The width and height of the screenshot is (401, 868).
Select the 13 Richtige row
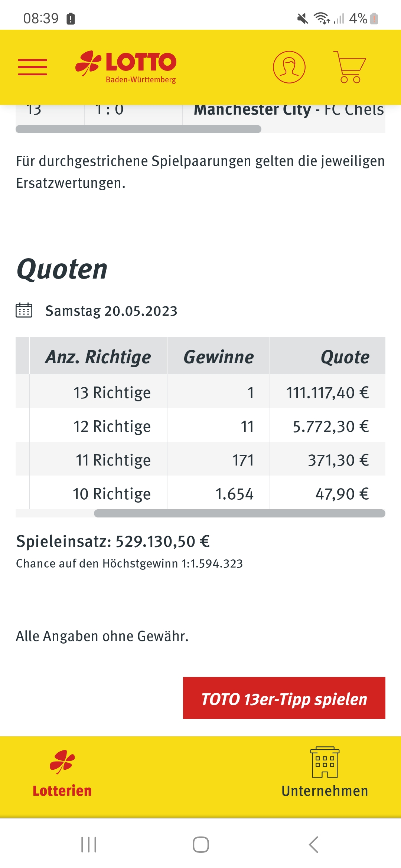pos(200,391)
